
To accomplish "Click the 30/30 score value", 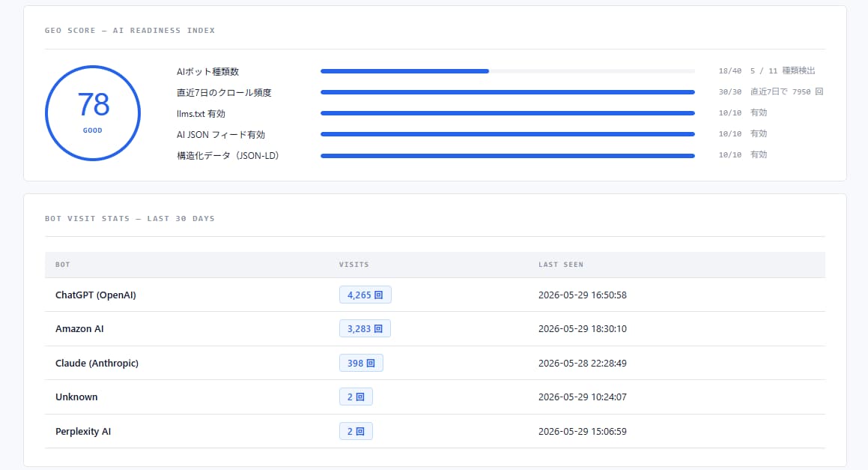I will (x=729, y=92).
